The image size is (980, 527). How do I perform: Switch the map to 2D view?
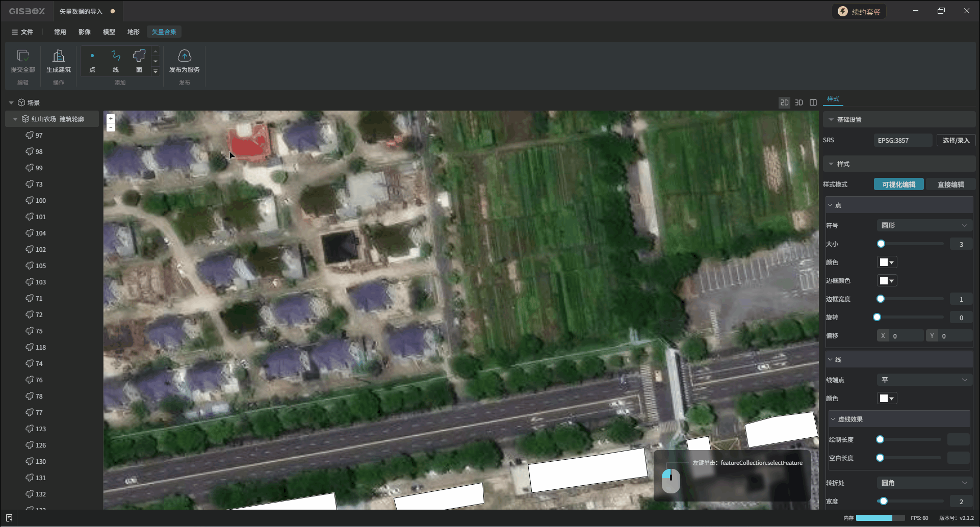point(784,102)
